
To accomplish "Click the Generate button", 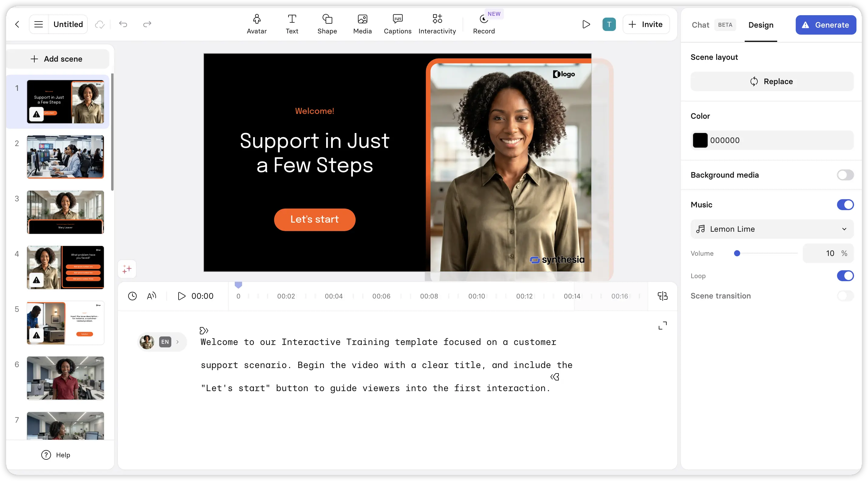I will tap(825, 25).
